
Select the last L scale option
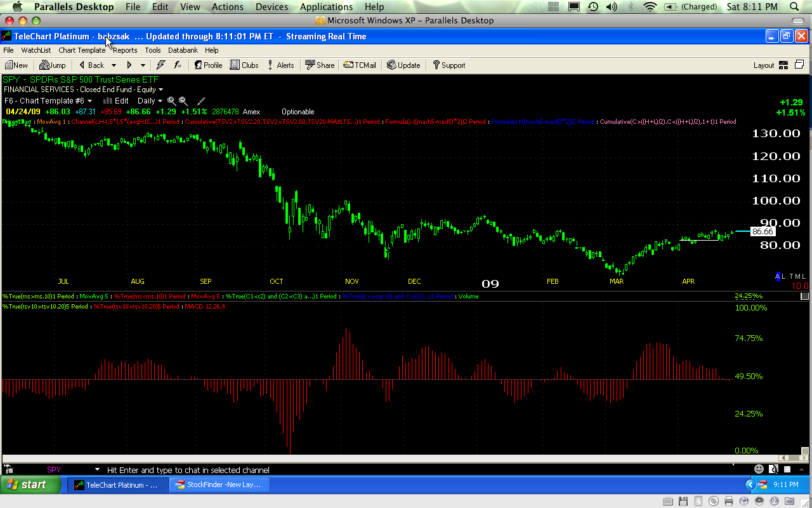coord(804,276)
